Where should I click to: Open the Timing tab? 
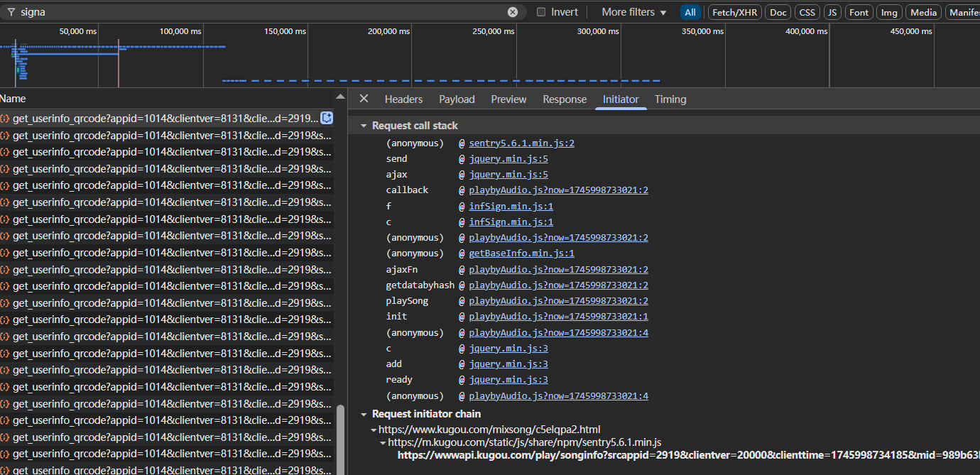click(670, 99)
